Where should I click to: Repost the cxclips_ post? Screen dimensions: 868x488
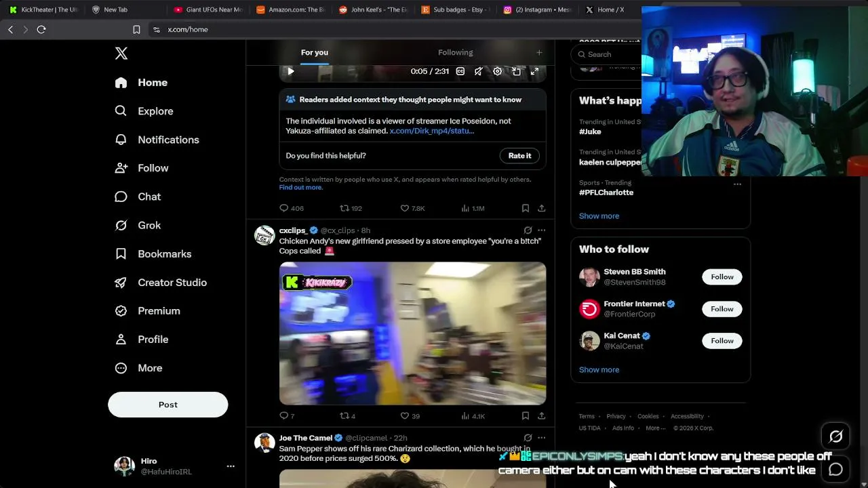[x=344, y=415]
